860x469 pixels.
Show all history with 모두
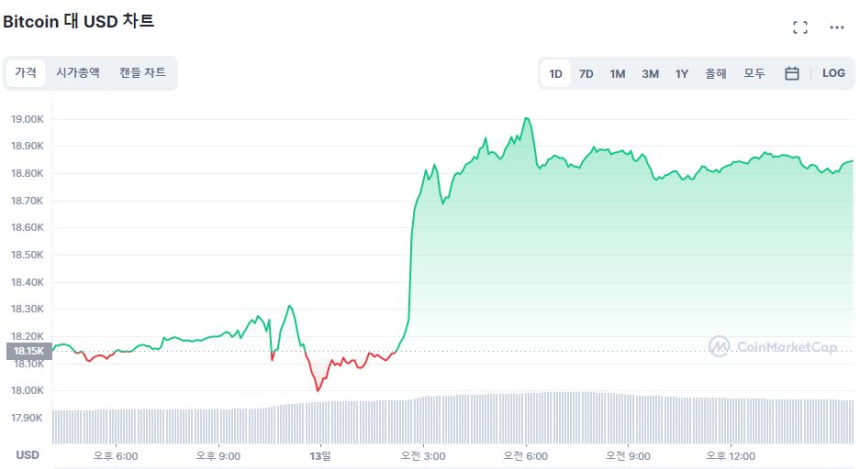(x=754, y=73)
